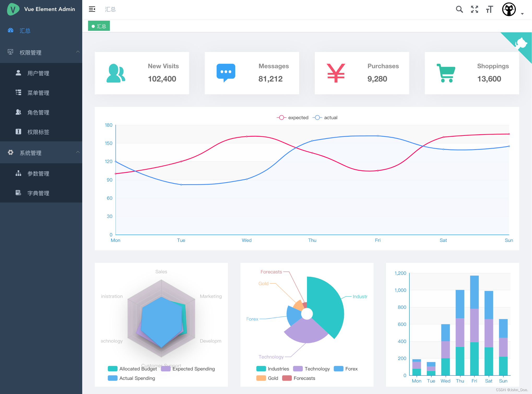Click the 参数管理 tree icon

[18, 173]
